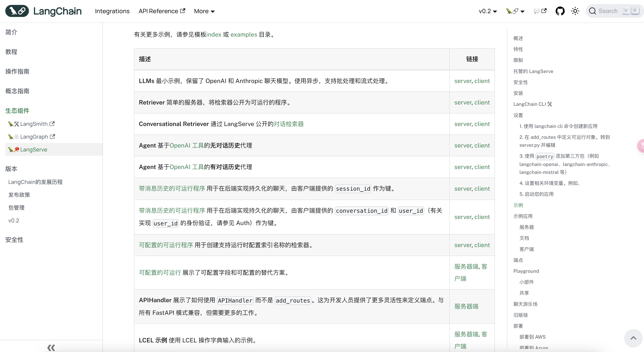Open LangSmith via its external link icon
644x352 pixels.
click(52, 124)
